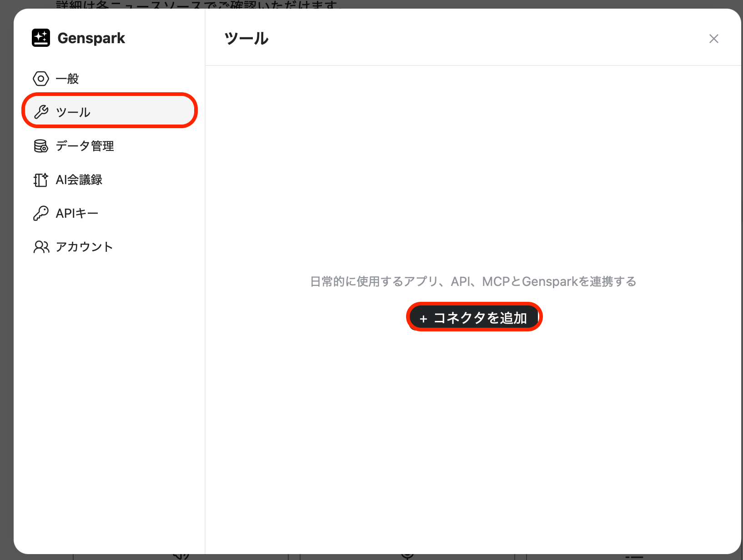Go to the AI会議録 settings
743x560 pixels.
click(79, 180)
